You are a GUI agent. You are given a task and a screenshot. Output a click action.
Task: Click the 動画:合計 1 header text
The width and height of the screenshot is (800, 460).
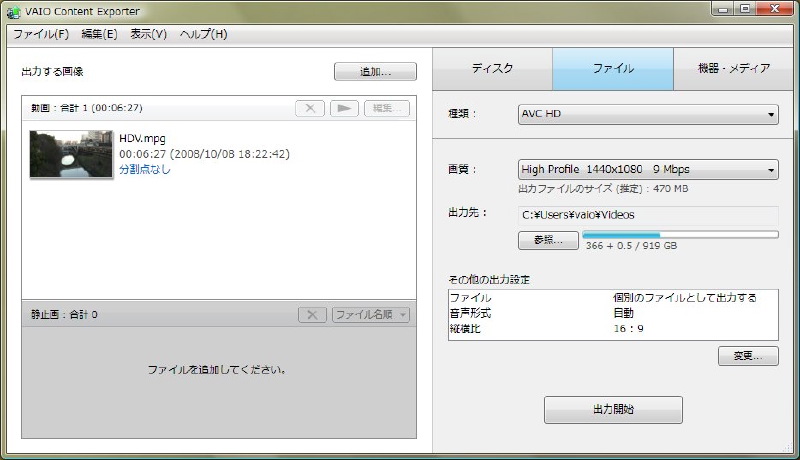[87, 108]
